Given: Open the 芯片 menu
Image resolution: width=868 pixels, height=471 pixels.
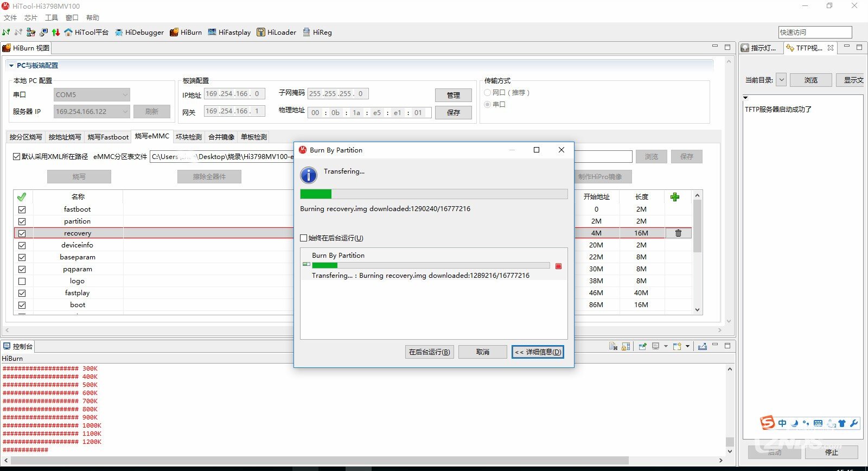Looking at the screenshot, I should click(31, 17).
